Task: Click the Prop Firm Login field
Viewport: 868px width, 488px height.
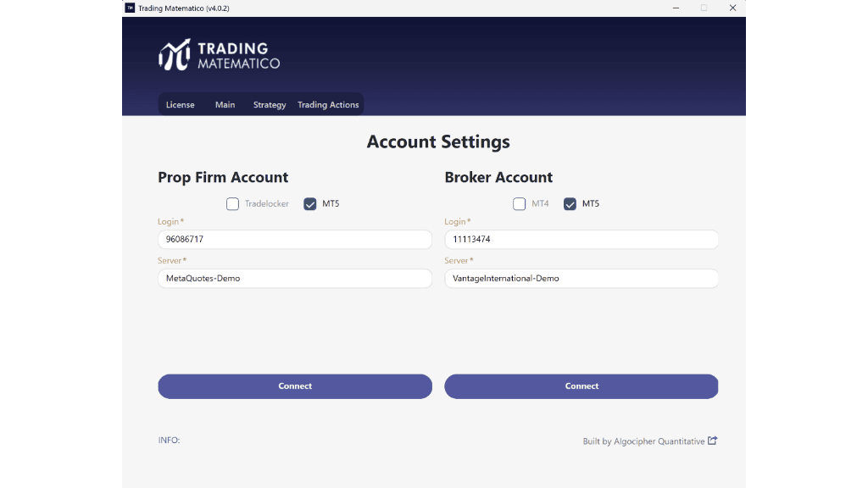Action: [294, 239]
